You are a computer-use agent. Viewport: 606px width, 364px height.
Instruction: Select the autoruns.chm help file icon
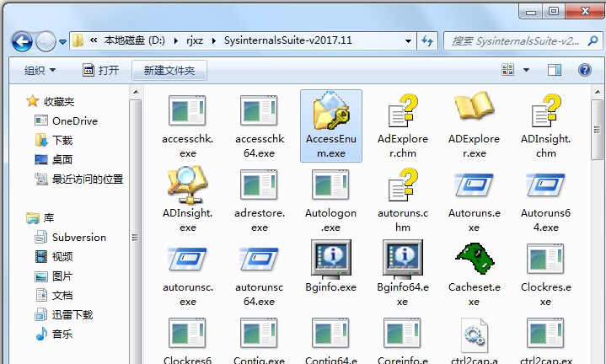click(403, 185)
